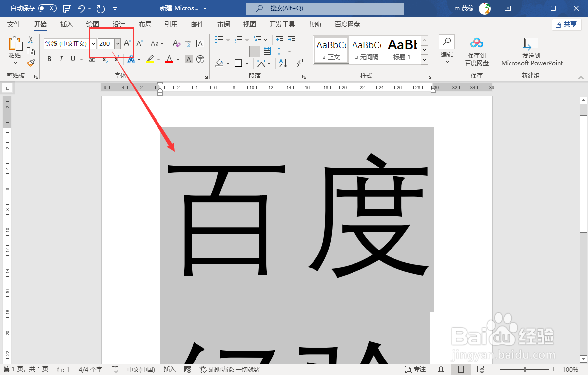588x375 pixels.
Task: Expand the bullets list dropdown arrow
Action: click(228, 40)
